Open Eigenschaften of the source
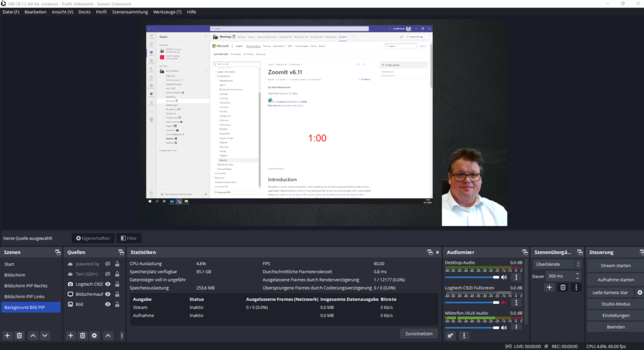The width and height of the screenshot is (644, 350). pos(93,238)
